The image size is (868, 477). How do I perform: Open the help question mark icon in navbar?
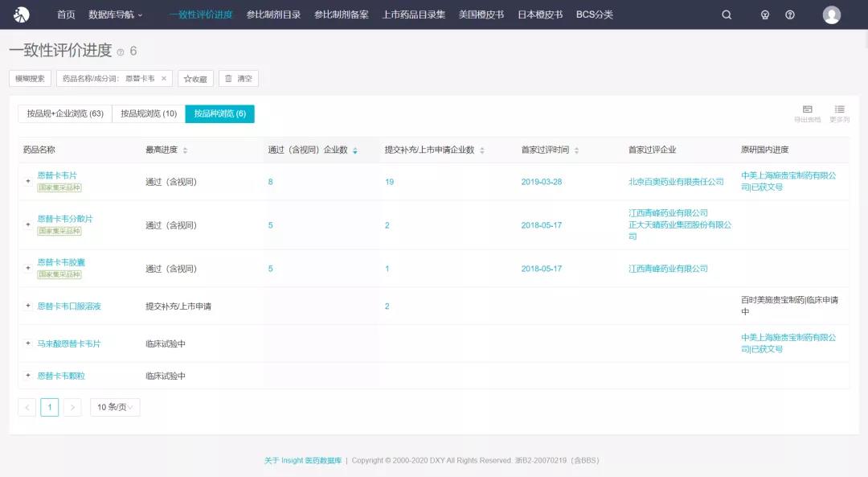tap(790, 14)
